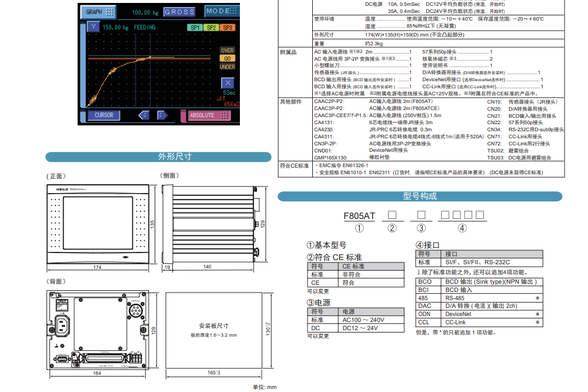Tap the right arrow cursor button
This screenshot has width=588, height=392.
coord(162,115)
